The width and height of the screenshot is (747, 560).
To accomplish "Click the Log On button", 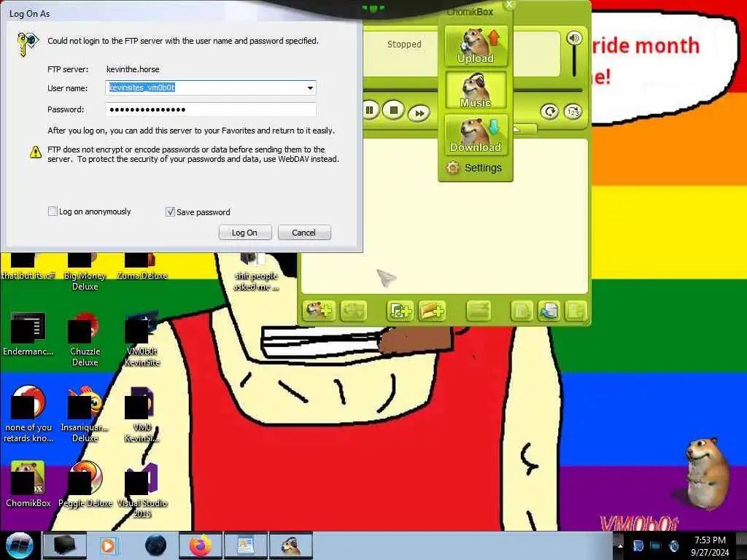I will (x=245, y=233).
